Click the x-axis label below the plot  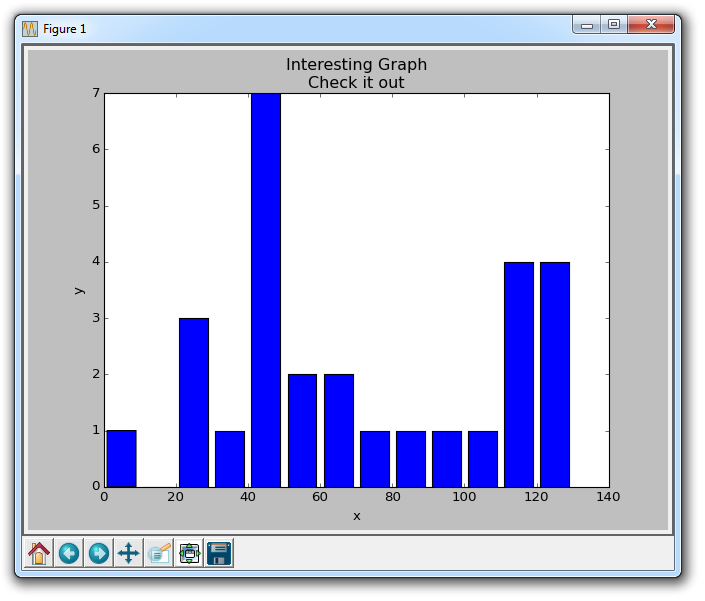pyautogui.click(x=356, y=516)
